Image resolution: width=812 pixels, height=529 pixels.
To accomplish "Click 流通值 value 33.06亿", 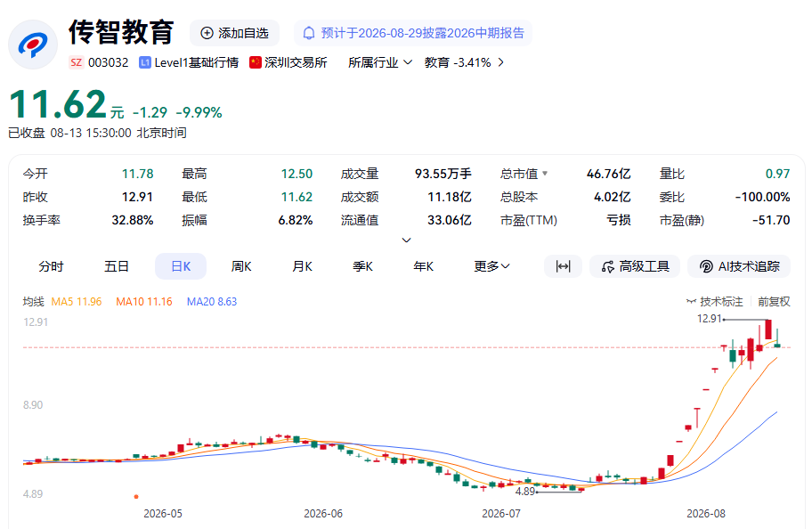I will pyautogui.click(x=450, y=220).
